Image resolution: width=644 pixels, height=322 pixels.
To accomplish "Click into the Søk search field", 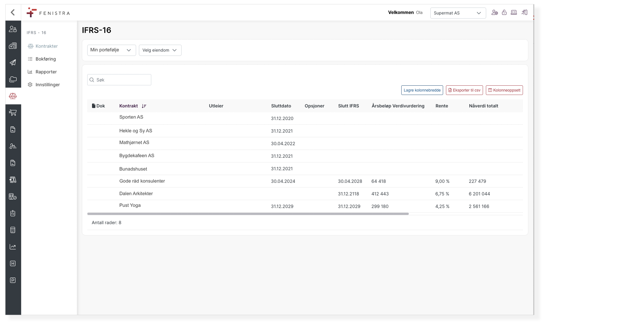I will tap(119, 80).
